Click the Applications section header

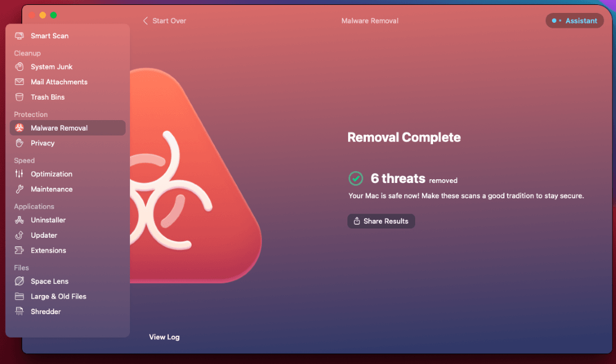click(34, 206)
